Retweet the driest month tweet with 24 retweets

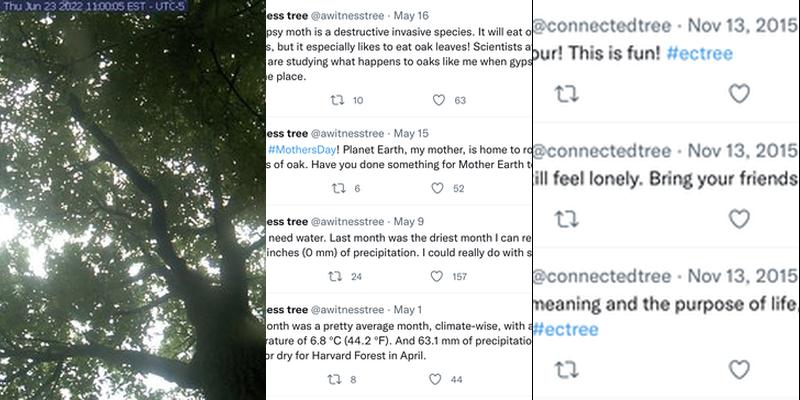point(337,276)
